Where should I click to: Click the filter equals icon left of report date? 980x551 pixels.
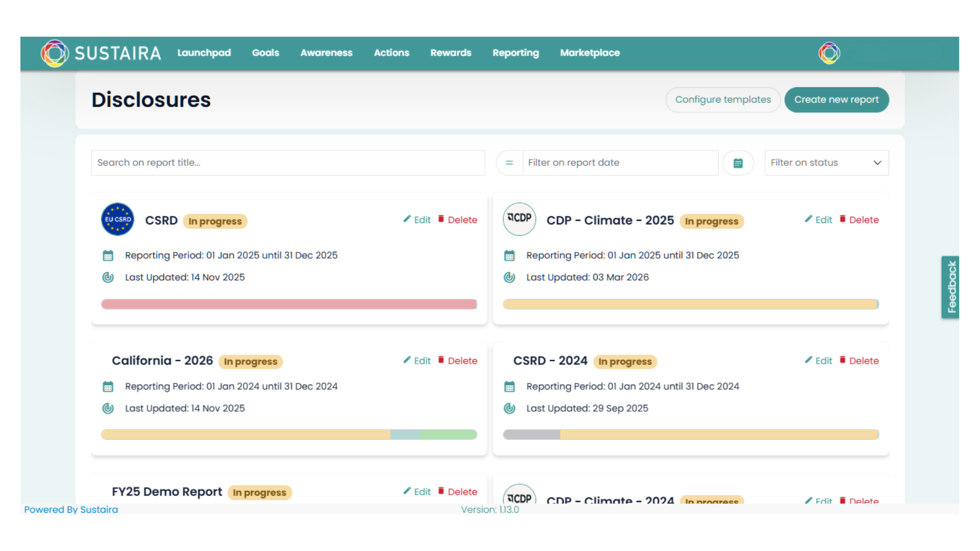coord(509,163)
